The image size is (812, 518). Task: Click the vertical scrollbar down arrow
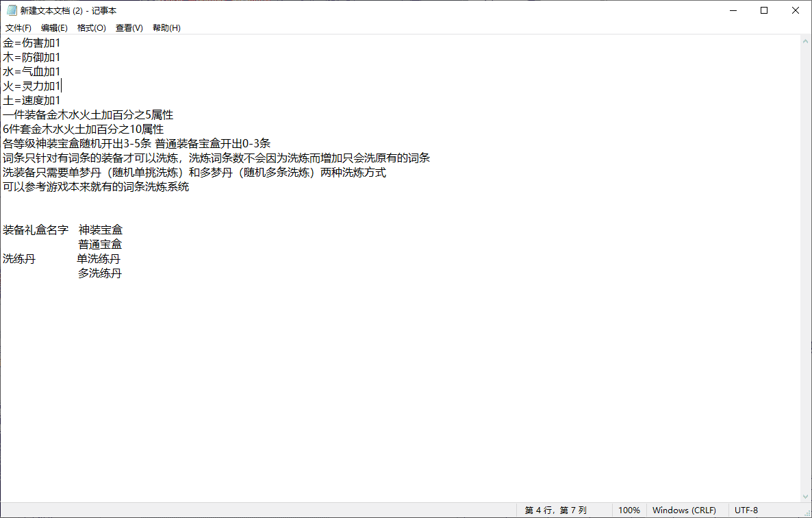(806, 497)
